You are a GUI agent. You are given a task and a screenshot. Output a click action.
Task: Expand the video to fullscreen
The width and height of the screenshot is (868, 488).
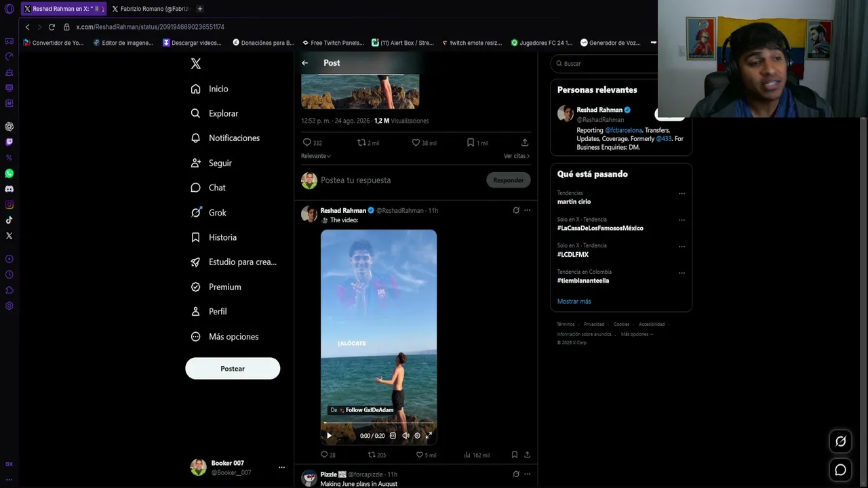(x=429, y=436)
